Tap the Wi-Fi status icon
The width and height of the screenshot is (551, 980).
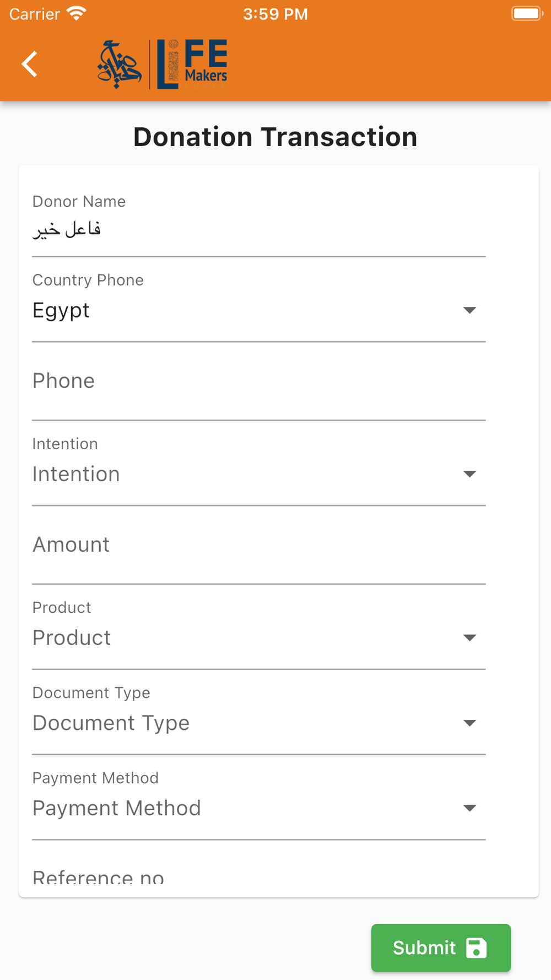(77, 14)
